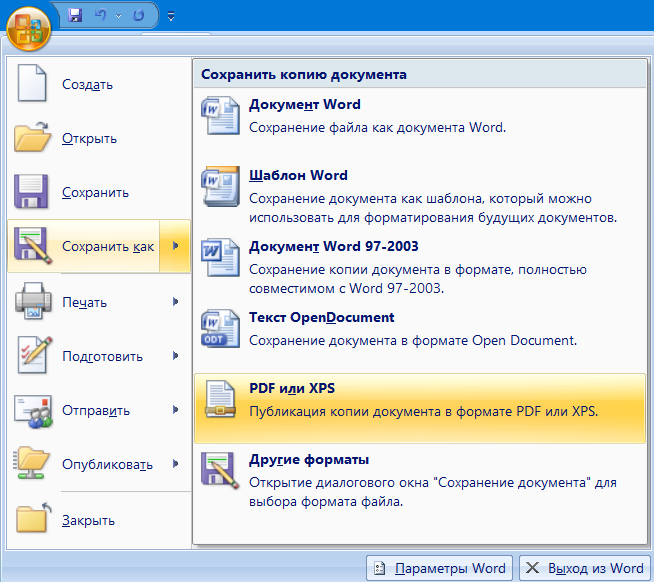Click text 'совместимом с Word 97-2003.'
The image size is (654, 582).
coord(346,289)
